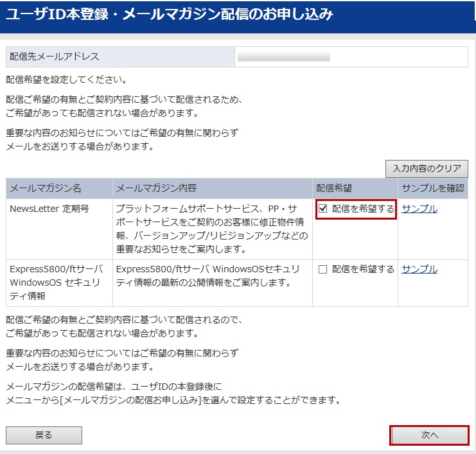
Task: Open the サンプル link for NewsLetter 定期号
Action: (419, 209)
